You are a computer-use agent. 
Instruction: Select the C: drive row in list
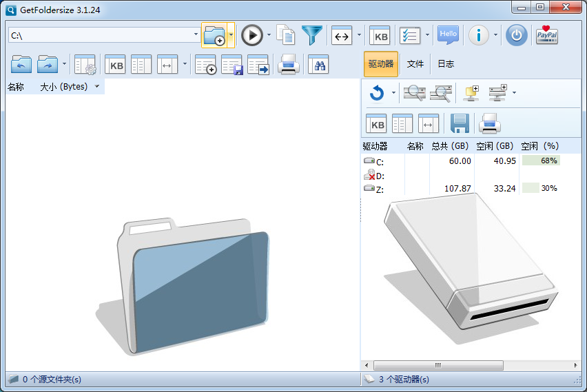click(x=380, y=161)
